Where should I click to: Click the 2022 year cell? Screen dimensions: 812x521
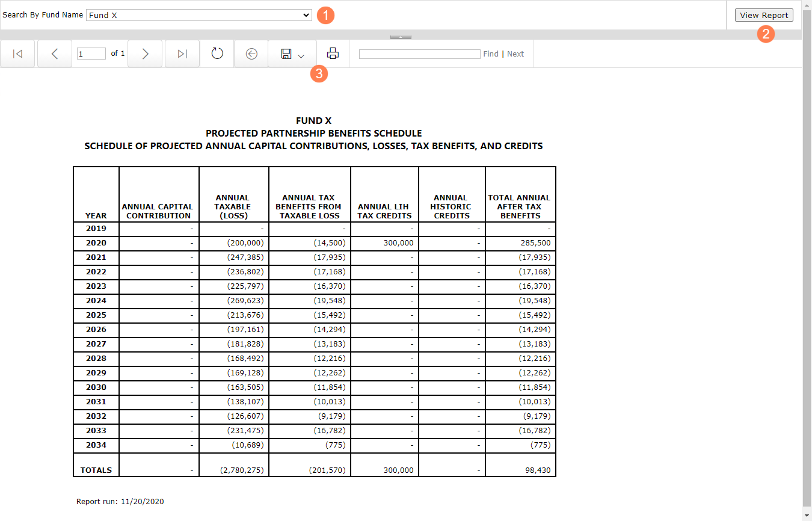pos(96,272)
